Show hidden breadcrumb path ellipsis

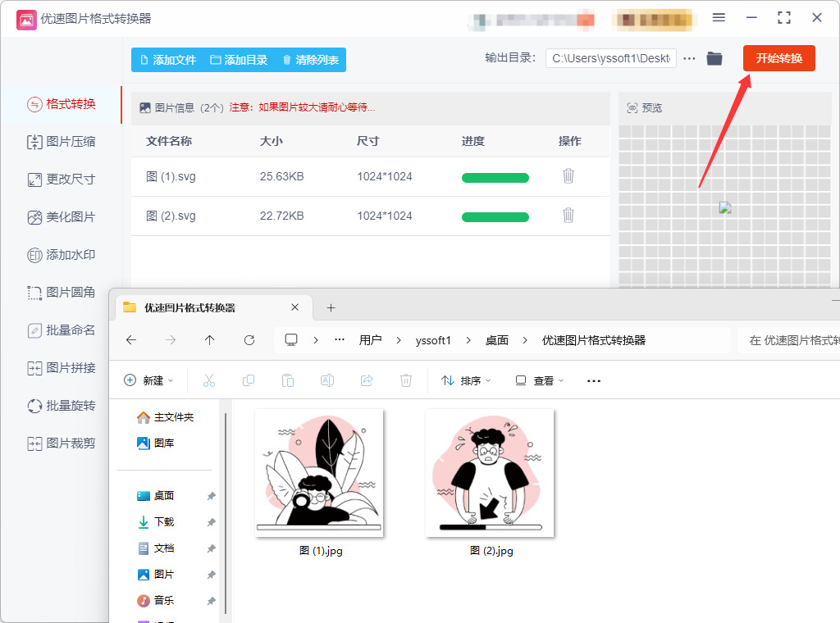point(340,340)
